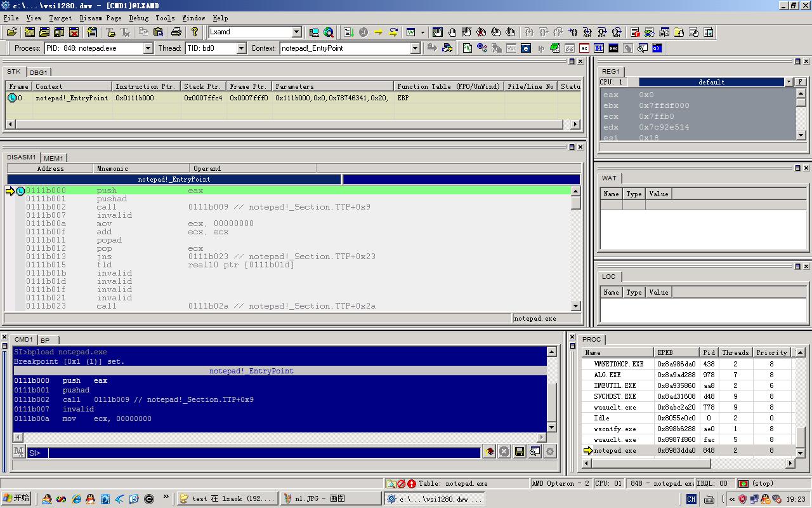Click the blue 'M' memory window icon
Image resolution: width=812 pixels, height=508 pixels.
pos(599,48)
